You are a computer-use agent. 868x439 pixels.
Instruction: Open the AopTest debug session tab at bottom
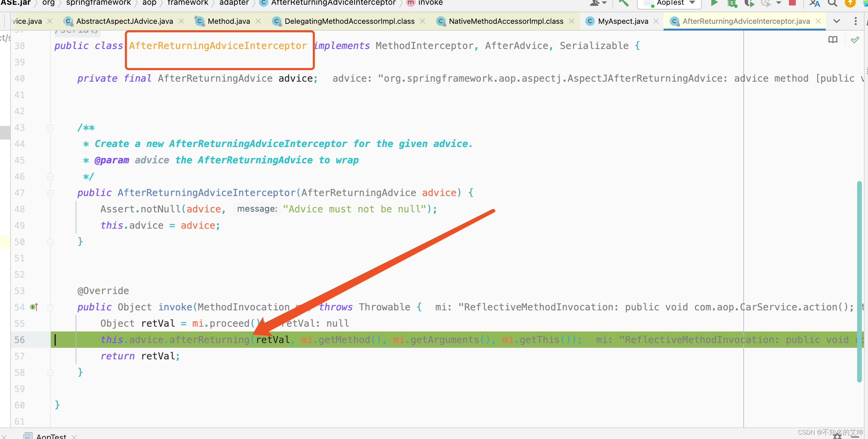coord(46,436)
